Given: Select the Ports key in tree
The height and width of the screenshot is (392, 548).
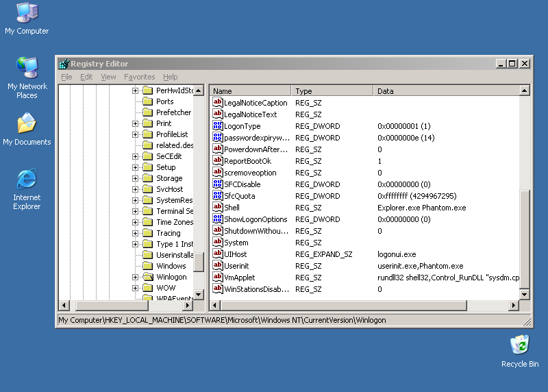Looking at the screenshot, I should point(164,101).
